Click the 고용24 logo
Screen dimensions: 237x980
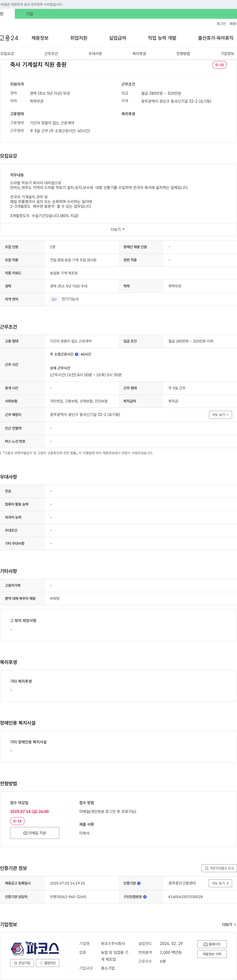9,38
